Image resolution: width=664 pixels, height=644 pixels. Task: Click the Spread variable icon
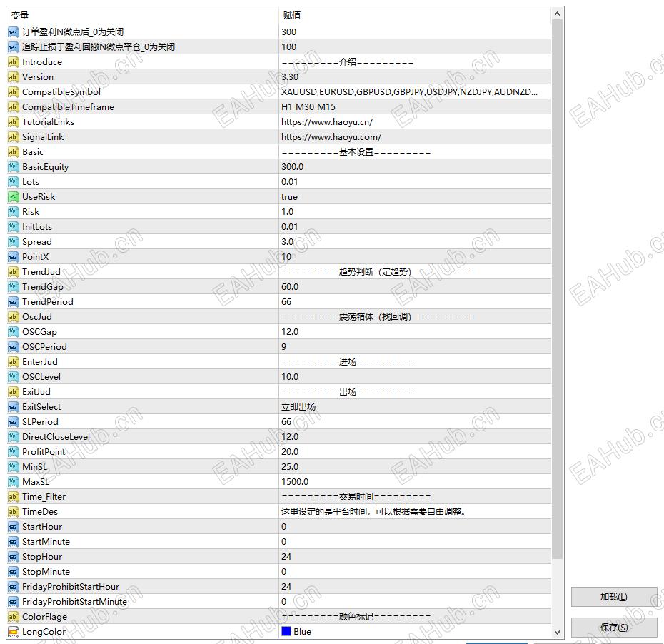pyautogui.click(x=13, y=242)
